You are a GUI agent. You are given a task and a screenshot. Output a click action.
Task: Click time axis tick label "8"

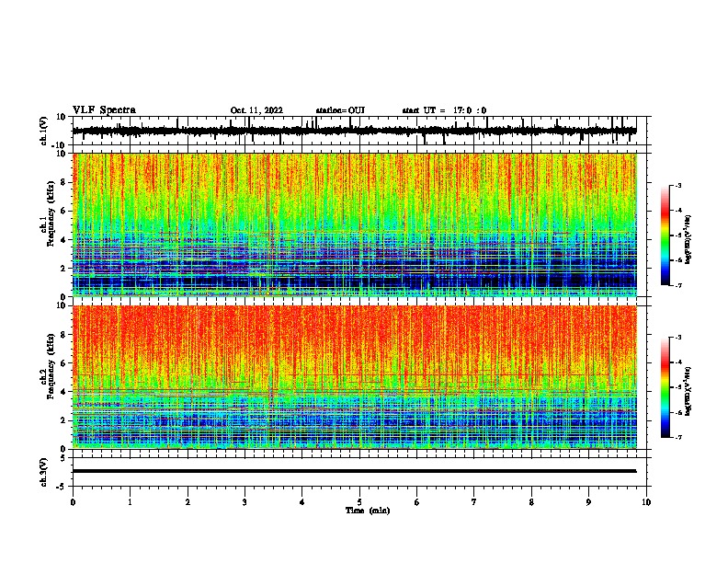531,502
